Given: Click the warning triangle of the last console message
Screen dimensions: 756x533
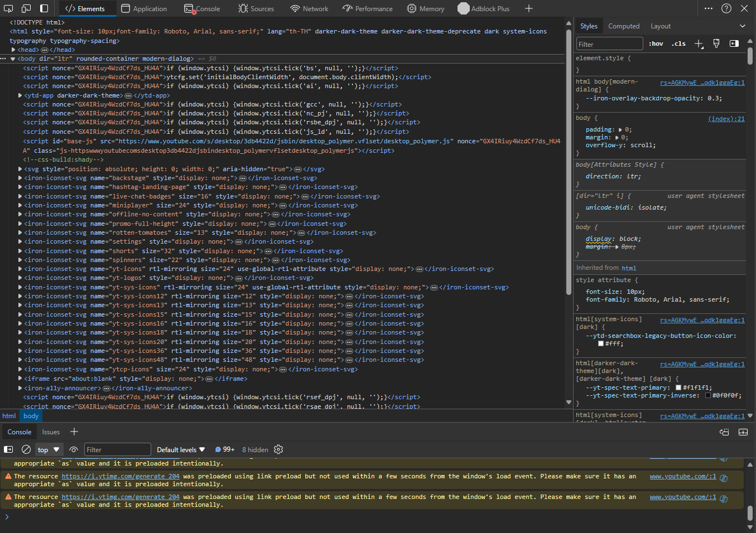Looking at the screenshot, I should (x=8, y=497).
